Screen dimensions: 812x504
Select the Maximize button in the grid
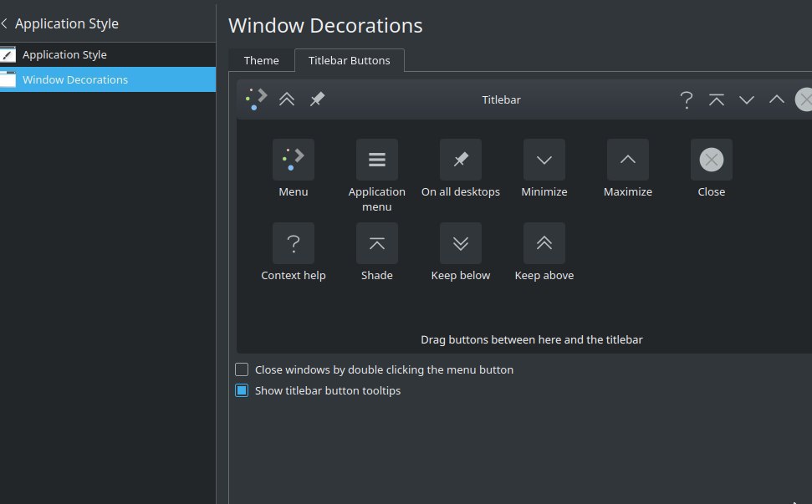(x=628, y=160)
